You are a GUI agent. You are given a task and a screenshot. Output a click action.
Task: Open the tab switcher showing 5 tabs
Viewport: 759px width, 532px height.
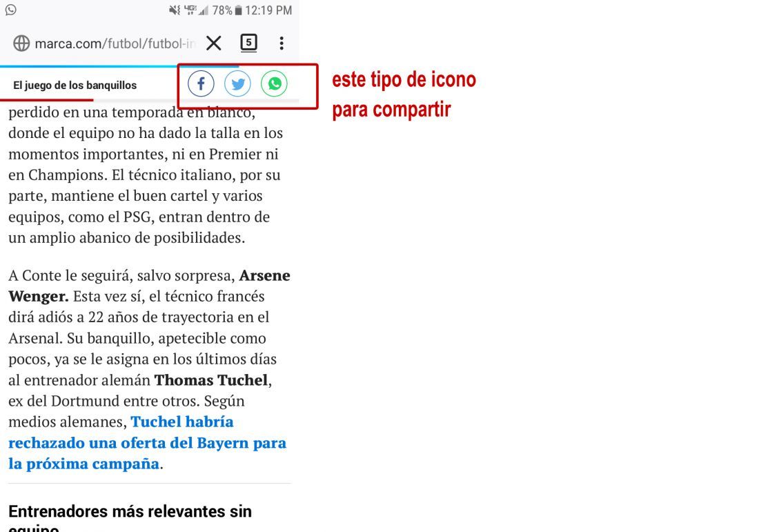[x=249, y=43]
